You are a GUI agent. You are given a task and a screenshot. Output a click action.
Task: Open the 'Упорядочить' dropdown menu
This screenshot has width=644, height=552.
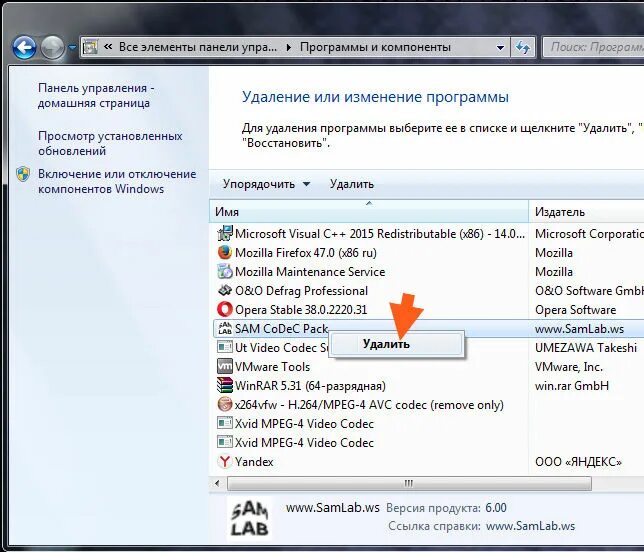click(266, 184)
